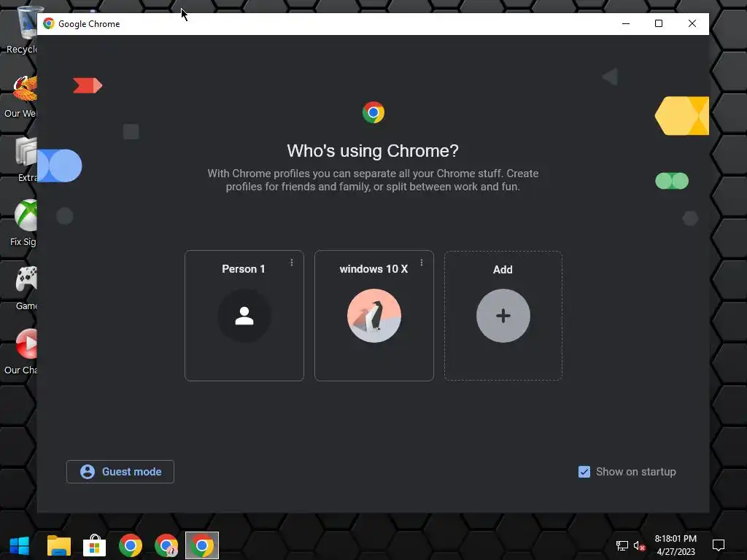
Task: Close the Google Chrome window
Action: 692,24
